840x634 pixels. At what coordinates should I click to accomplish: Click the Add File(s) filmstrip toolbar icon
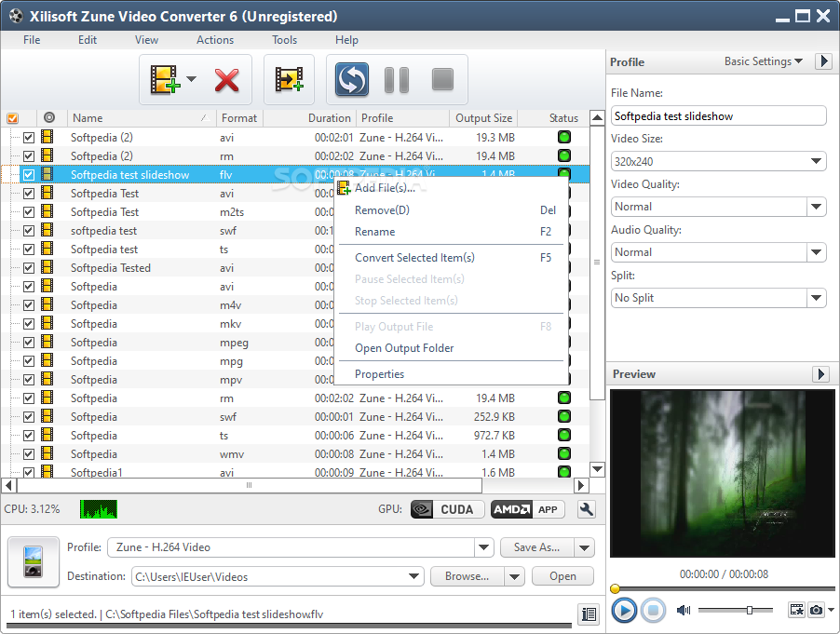(x=164, y=80)
